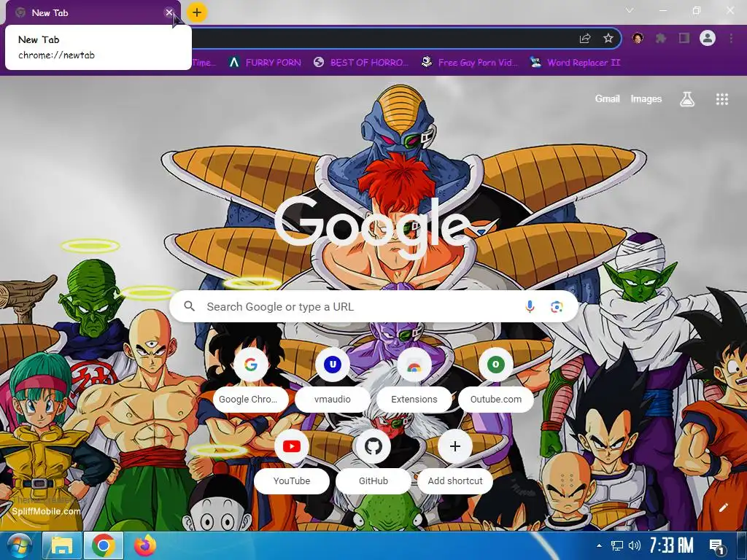747x560 pixels.
Task: Open the Action Center notification icon
Action: coord(716,545)
